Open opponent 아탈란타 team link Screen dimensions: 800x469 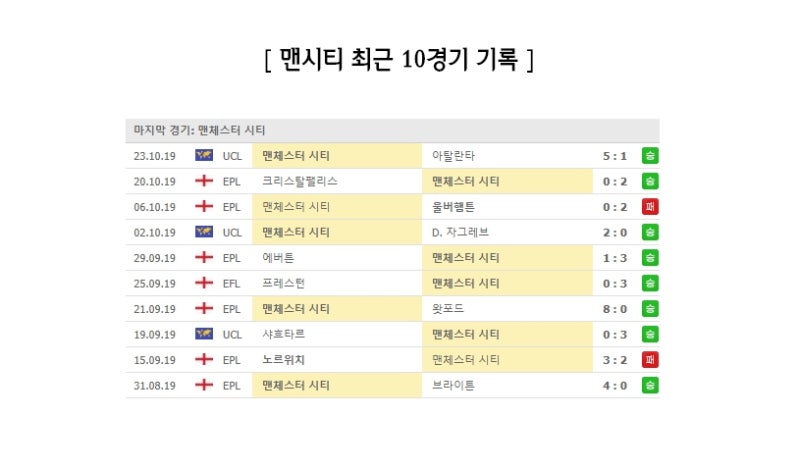pos(453,156)
